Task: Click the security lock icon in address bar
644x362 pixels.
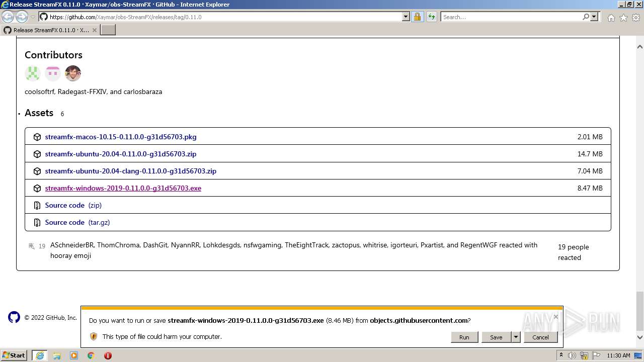Action: point(417,17)
